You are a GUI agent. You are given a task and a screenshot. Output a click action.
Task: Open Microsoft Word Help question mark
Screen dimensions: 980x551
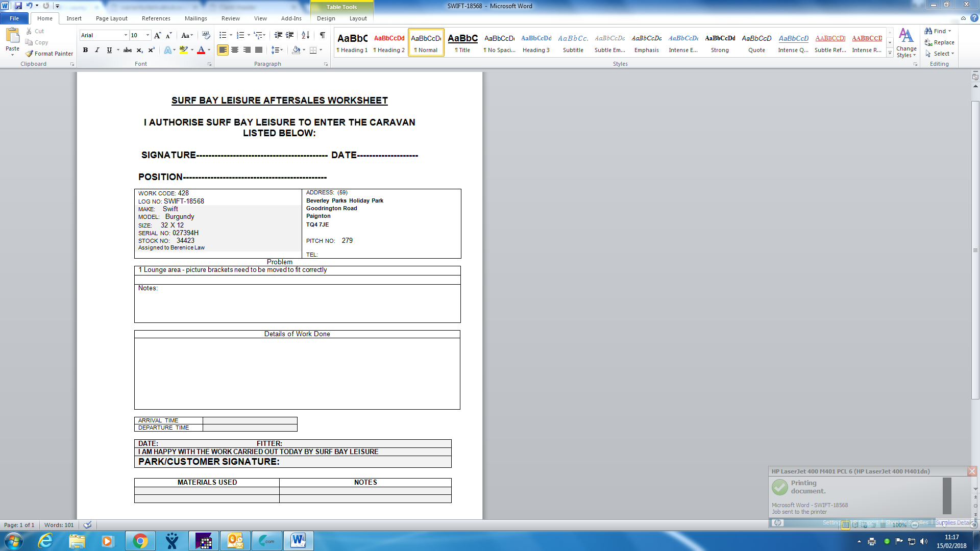click(x=974, y=18)
